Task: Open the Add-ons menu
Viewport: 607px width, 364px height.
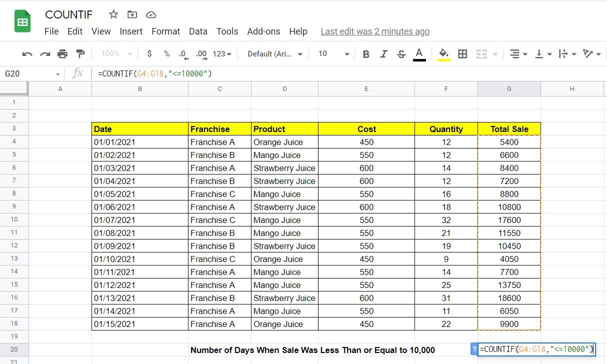Action: point(263,31)
